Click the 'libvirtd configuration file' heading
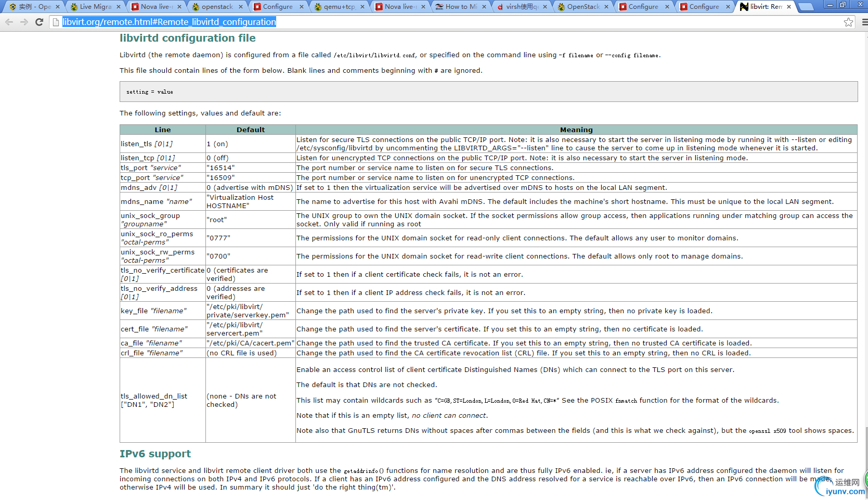 tap(188, 38)
